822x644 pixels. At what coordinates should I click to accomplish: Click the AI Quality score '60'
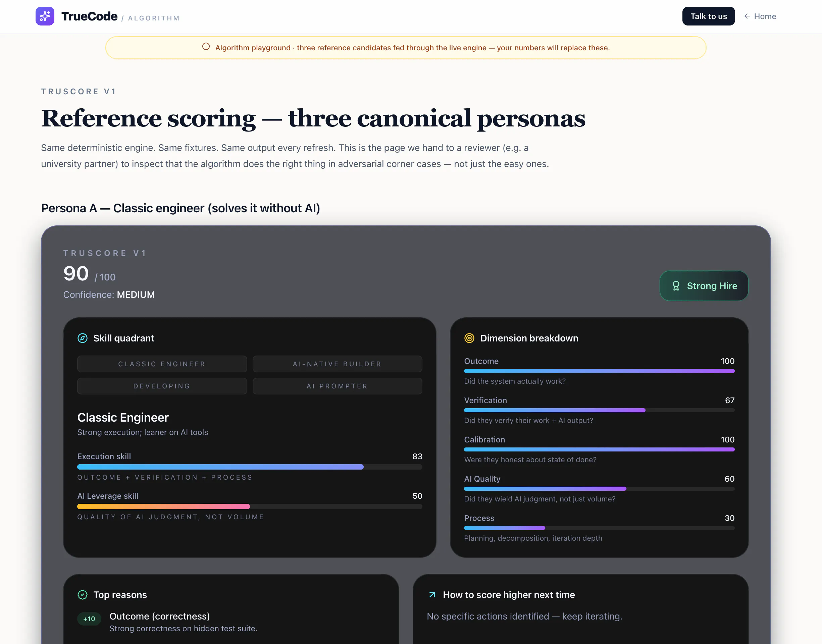click(729, 479)
